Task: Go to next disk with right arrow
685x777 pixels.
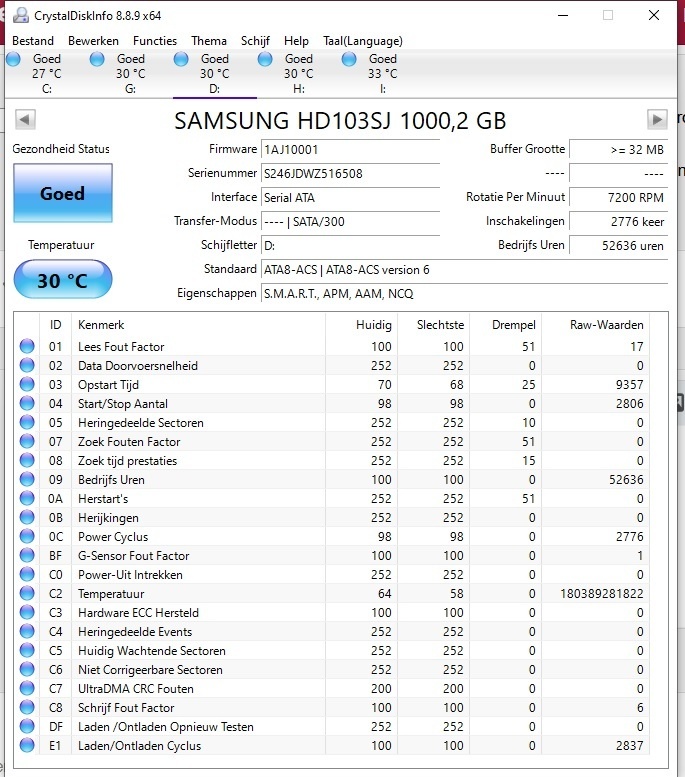Action: (x=657, y=119)
